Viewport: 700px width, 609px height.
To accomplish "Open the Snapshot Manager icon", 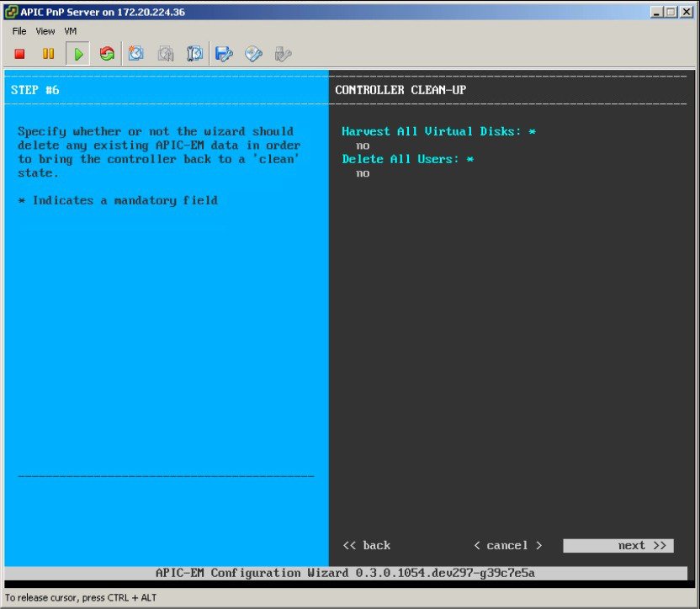I will click(x=194, y=54).
